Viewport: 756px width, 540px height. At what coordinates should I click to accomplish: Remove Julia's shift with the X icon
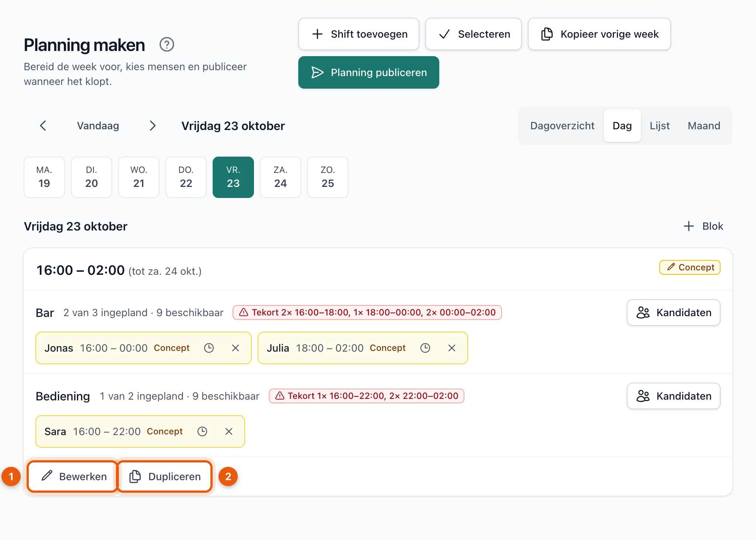click(452, 348)
